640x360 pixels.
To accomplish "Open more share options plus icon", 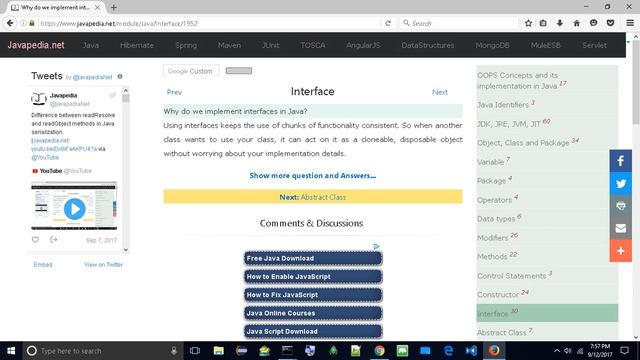I will (620, 251).
